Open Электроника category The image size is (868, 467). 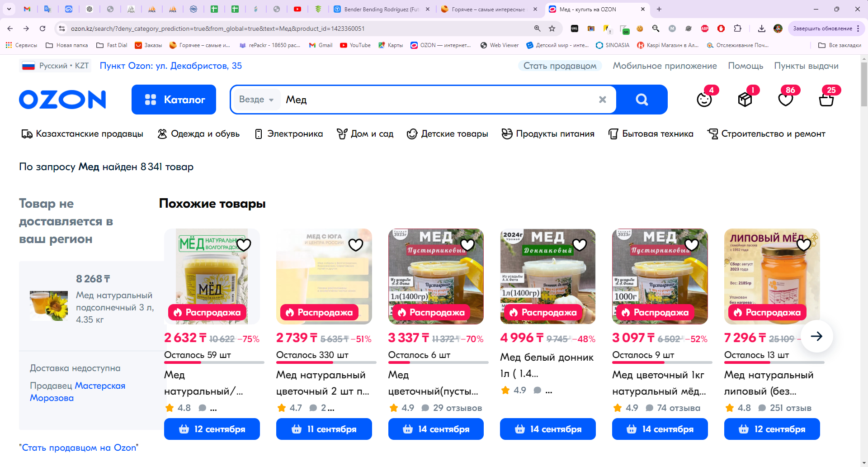[289, 134]
